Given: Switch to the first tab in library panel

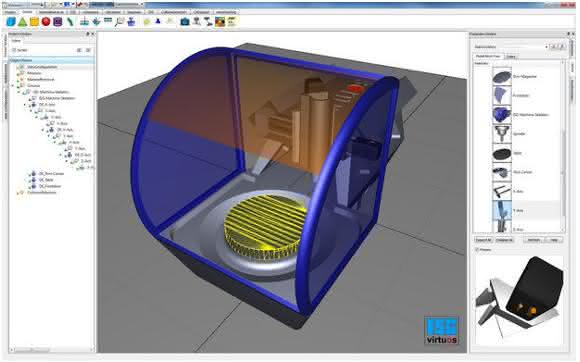Looking at the screenshot, I should pos(488,57).
